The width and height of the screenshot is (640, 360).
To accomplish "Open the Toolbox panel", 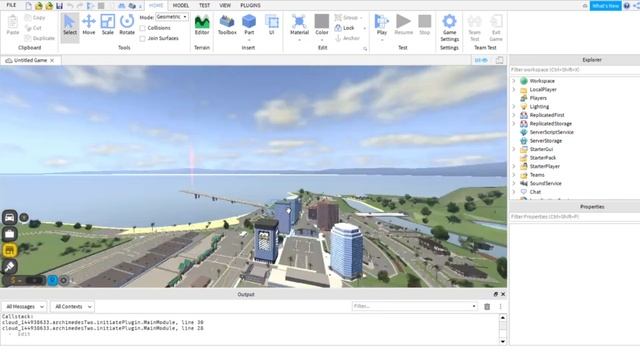I will pyautogui.click(x=227, y=25).
